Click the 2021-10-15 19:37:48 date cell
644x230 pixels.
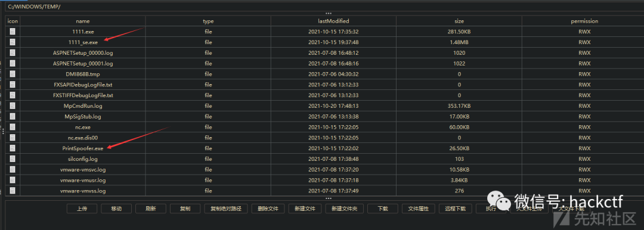333,42
